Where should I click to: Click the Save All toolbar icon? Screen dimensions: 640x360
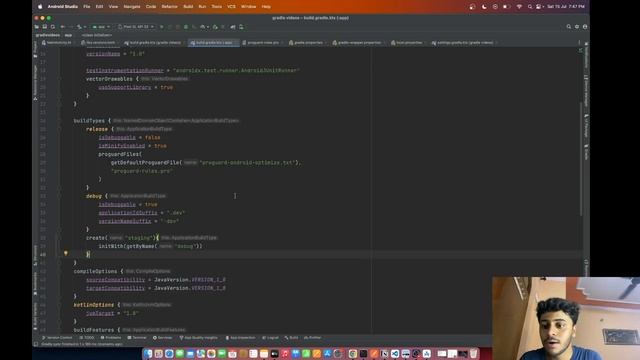click(44, 27)
